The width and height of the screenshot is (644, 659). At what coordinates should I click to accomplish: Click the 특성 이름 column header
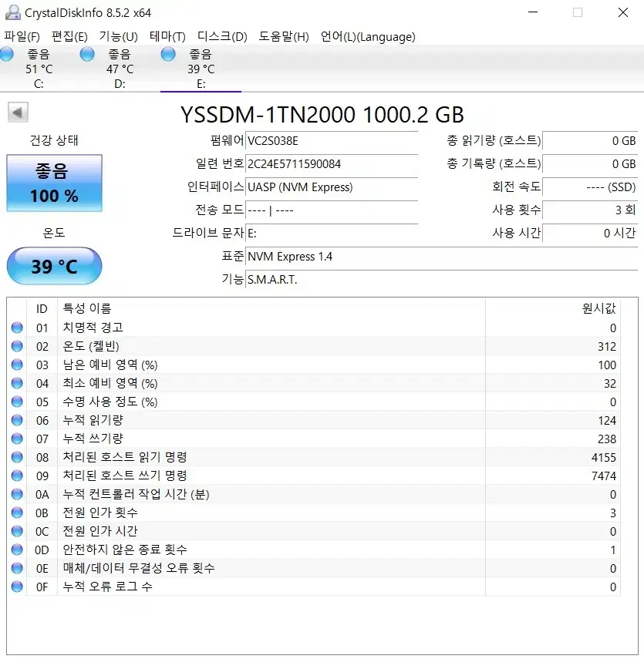tap(271, 308)
